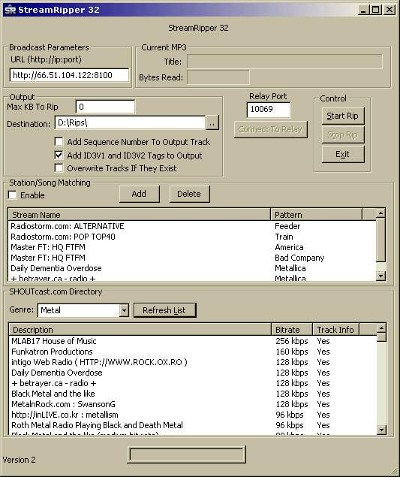Click the Delete pattern button

189,194
